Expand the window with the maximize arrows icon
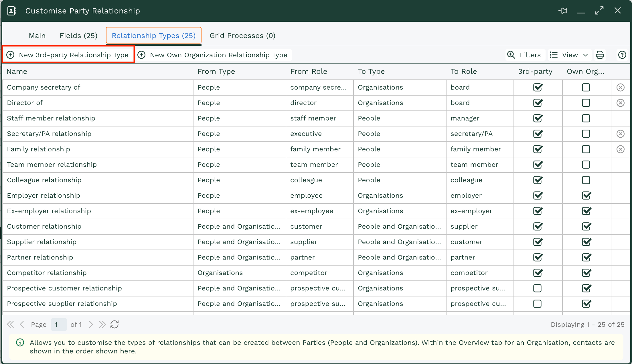Image resolution: width=632 pixels, height=364 pixels. pyautogui.click(x=599, y=11)
